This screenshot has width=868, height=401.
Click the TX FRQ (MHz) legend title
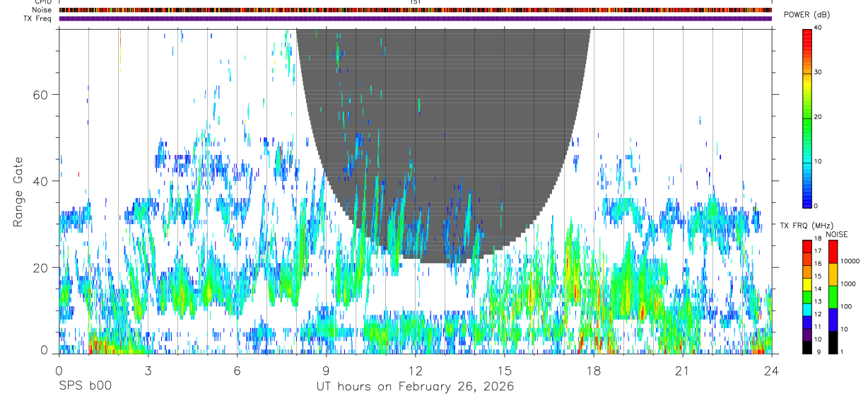click(x=806, y=225)
